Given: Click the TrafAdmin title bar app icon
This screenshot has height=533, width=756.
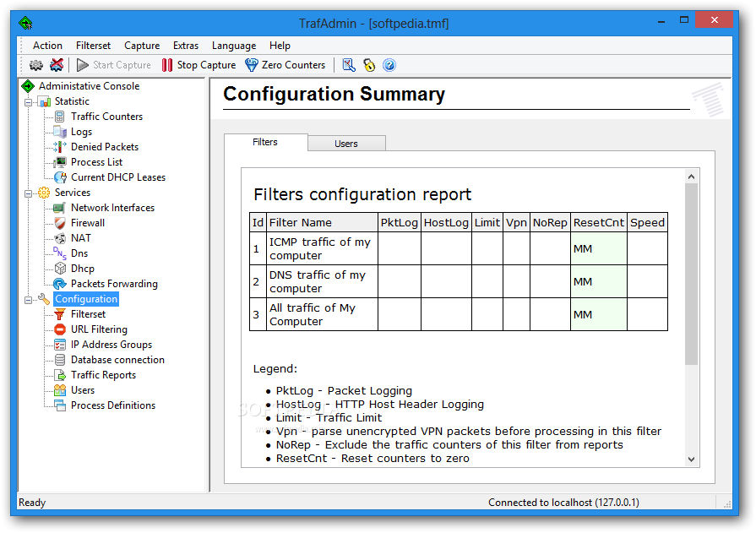Looking at the screenshot, I should pyautogui.click(x=25, y=23).
